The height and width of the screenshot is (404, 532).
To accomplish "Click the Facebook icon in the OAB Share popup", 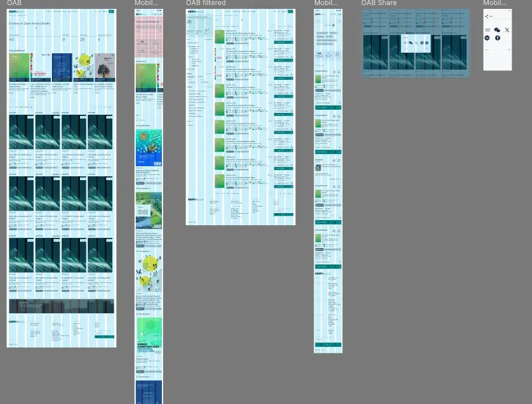I will tap(427, 43).
